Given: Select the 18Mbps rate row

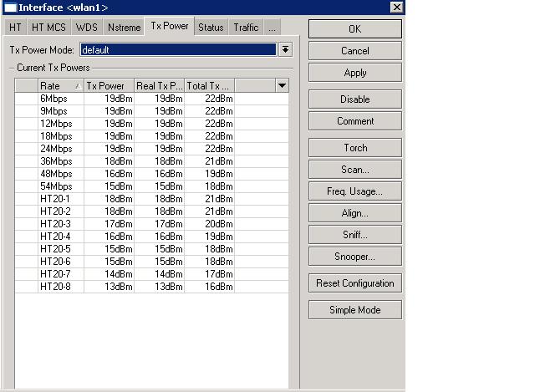Looking at the screenshot, I should coord(152,136).
